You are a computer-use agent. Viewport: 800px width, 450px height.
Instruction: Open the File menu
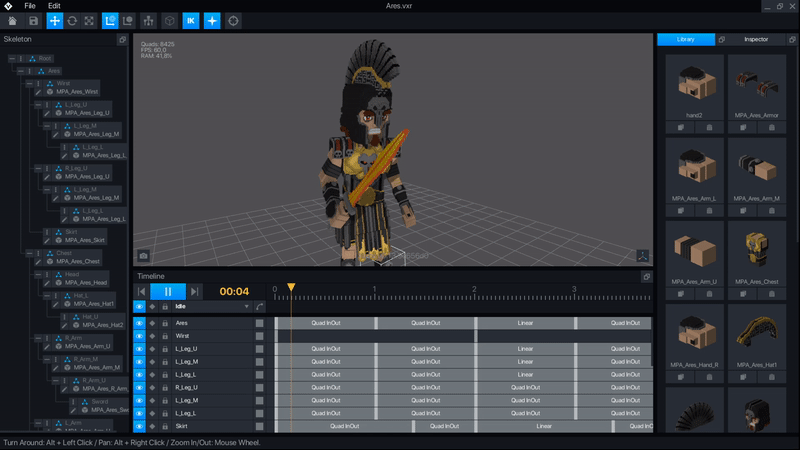tap(30, 6)
